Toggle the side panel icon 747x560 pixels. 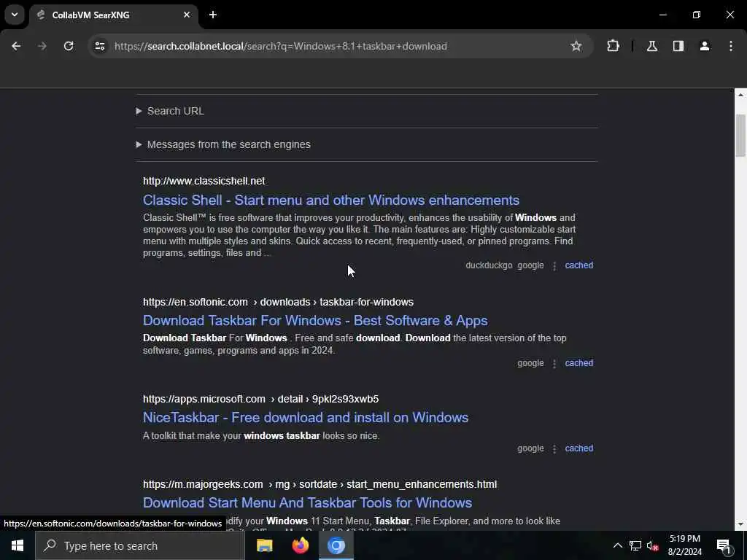click(678, 46)
